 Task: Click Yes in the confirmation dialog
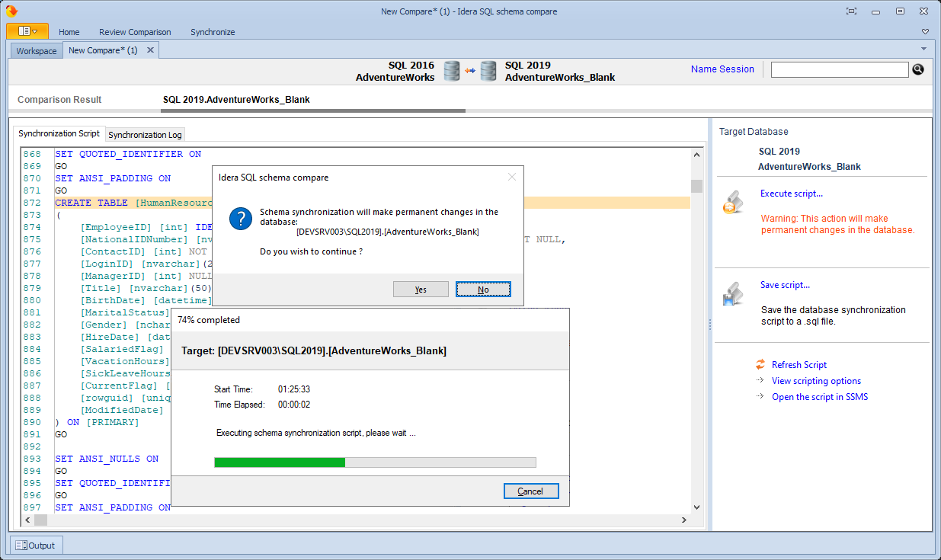[x=421, y=290]
